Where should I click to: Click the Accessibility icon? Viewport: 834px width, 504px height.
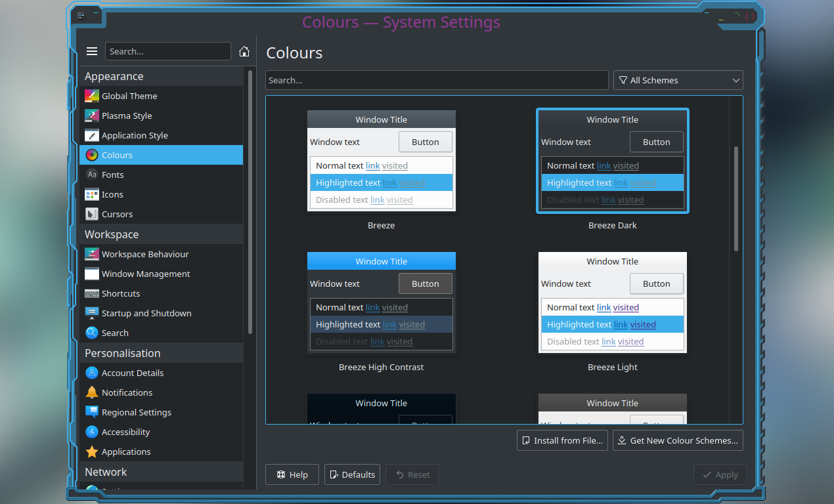92,432
